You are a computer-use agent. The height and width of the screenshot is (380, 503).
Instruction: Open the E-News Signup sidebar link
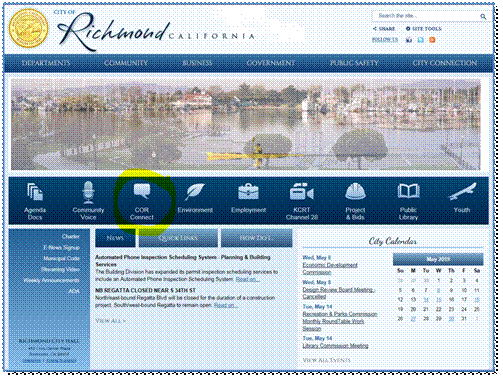(61, 247)
